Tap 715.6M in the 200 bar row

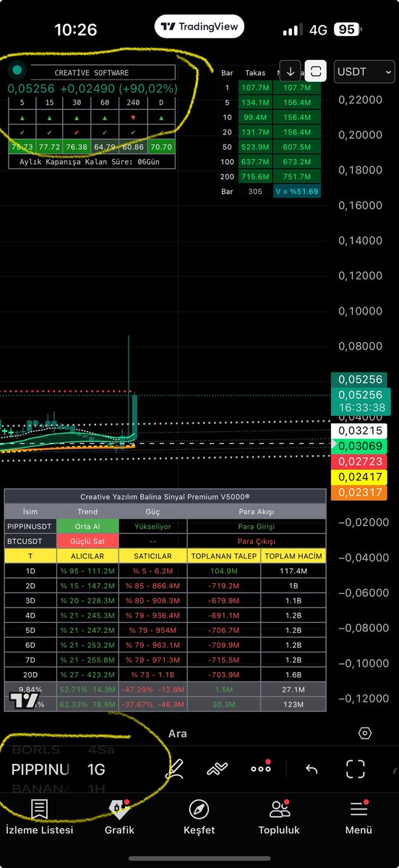click(x=254, y=177)
